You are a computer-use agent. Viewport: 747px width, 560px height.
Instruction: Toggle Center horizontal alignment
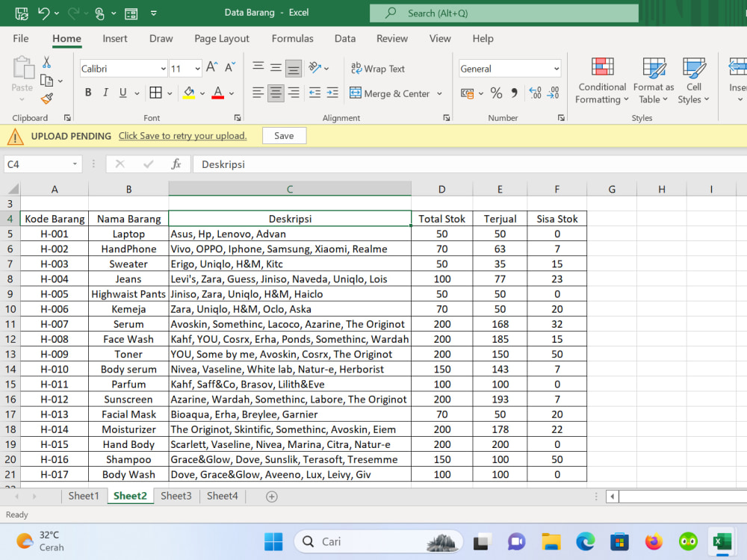pyautogui.click(x=276, y=93)
